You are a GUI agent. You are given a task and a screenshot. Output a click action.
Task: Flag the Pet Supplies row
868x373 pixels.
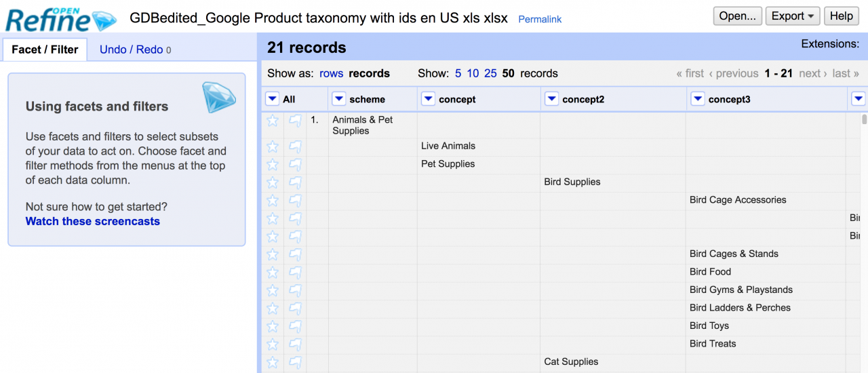(x=295, y=165)
